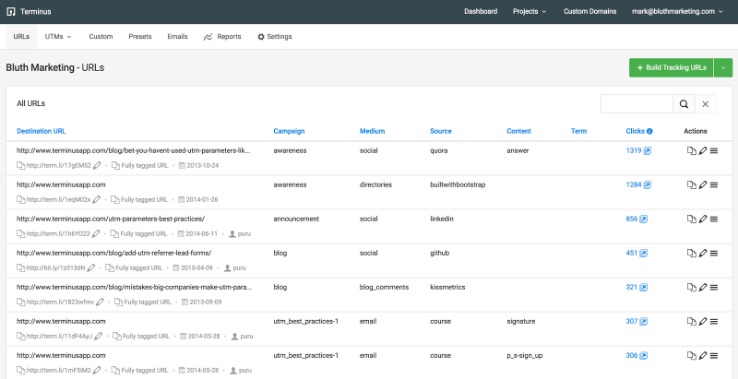Image resolution: width=738 pixels, height=379 pixels.
Task: Open the Dashboard page
Action: 481,12
